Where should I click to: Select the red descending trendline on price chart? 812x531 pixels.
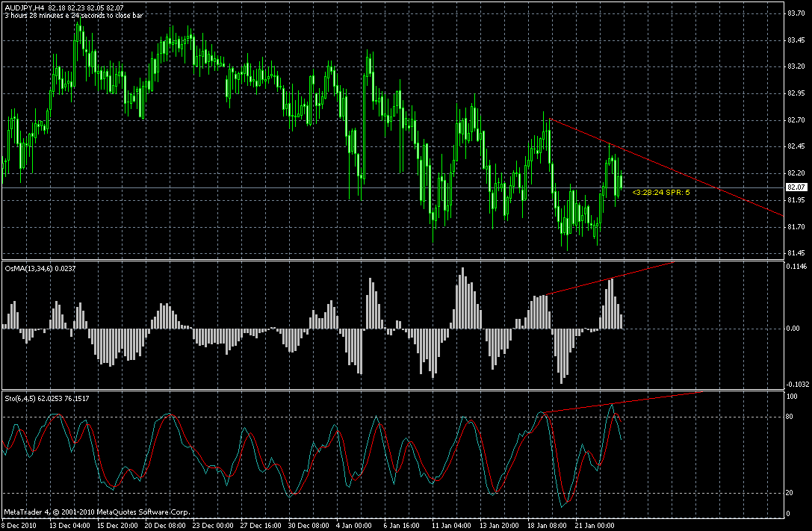[666, 167]
